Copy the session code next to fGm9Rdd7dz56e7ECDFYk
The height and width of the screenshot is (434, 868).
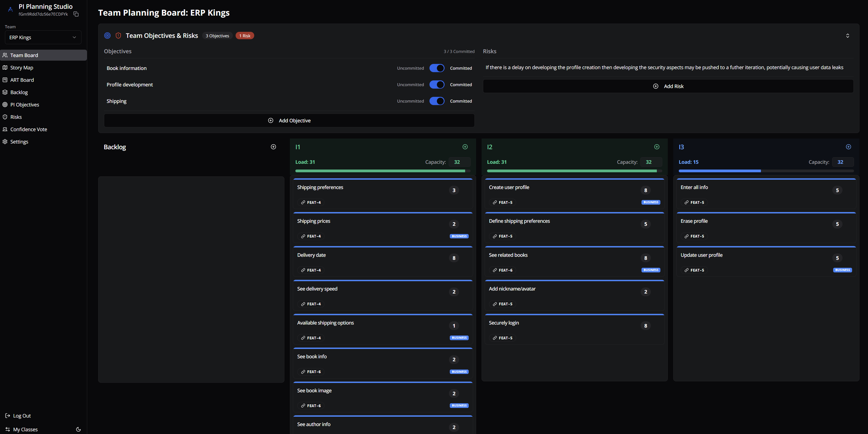coord(76,14)
